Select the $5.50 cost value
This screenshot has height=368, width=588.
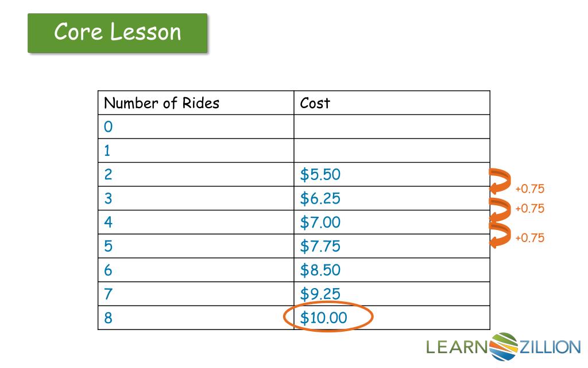pyautogui.click(x=320, y=175)
